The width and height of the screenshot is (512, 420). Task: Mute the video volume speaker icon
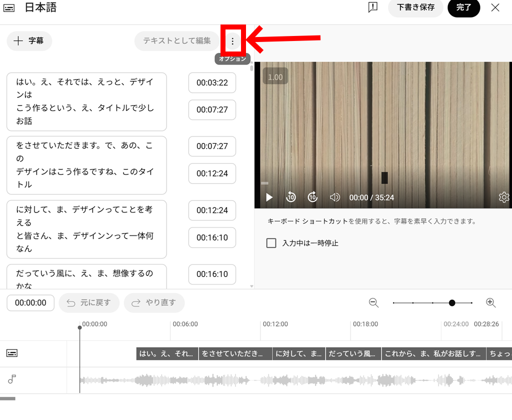[335, 197]
